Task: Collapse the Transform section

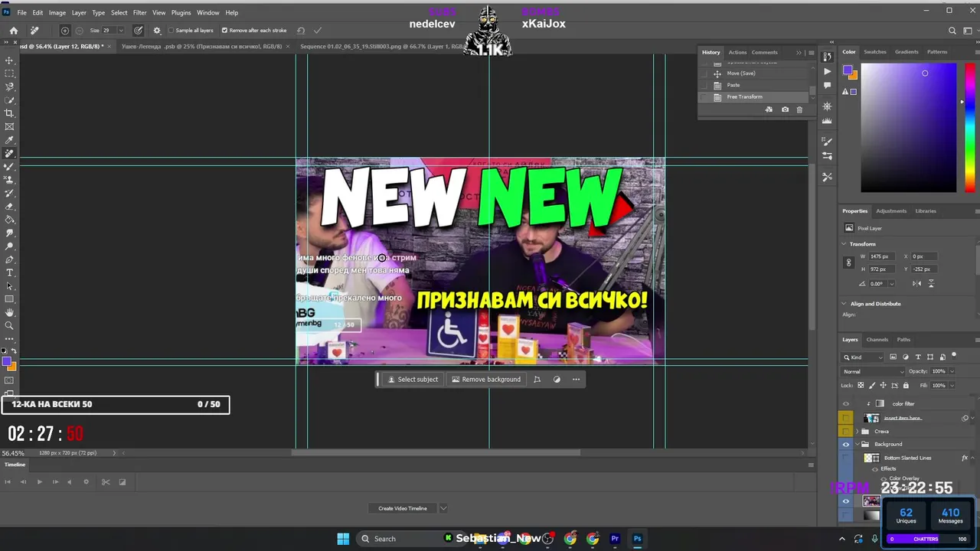Action: click(x=844, y=244)
